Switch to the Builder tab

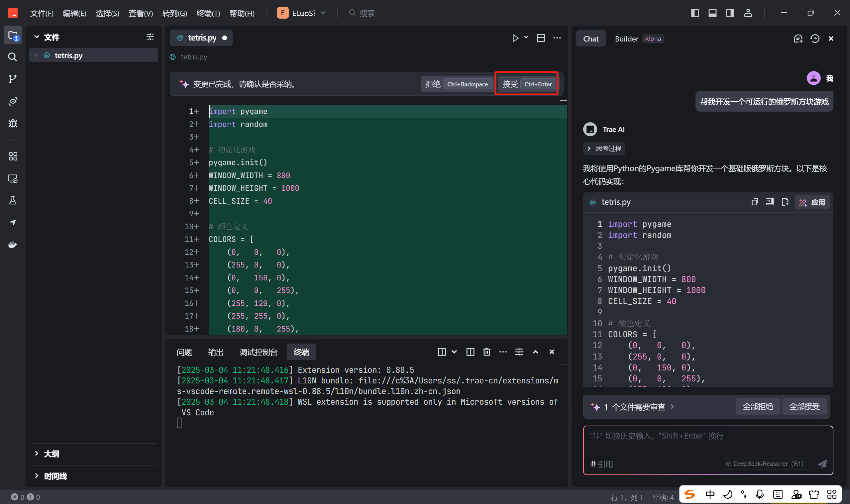[x=626, y=39]
